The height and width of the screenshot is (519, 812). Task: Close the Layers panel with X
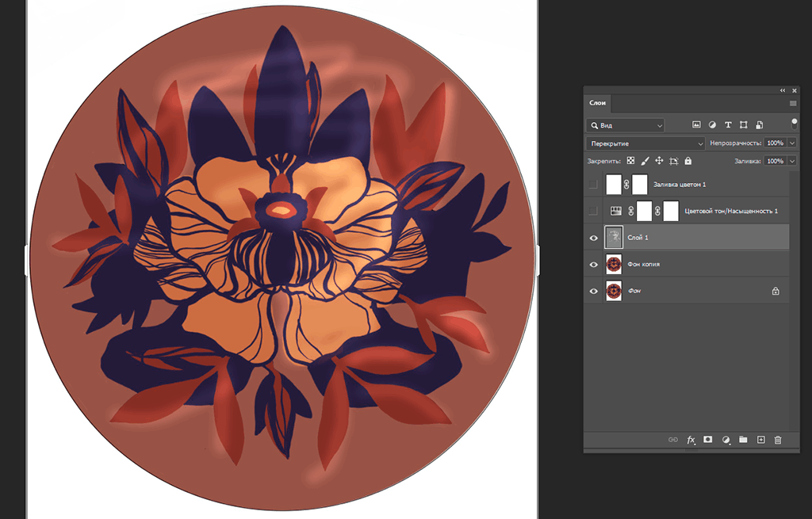coord(795,90)
